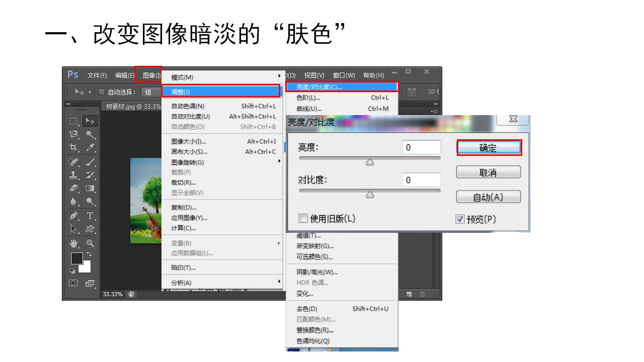Select the Eraser tool

pos(74,188)
